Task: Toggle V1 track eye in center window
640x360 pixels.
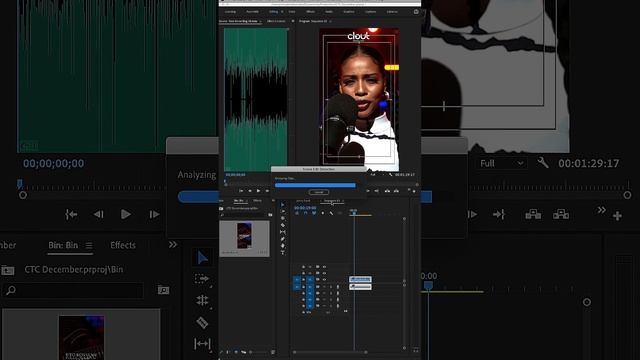Action: click(324, 280)
